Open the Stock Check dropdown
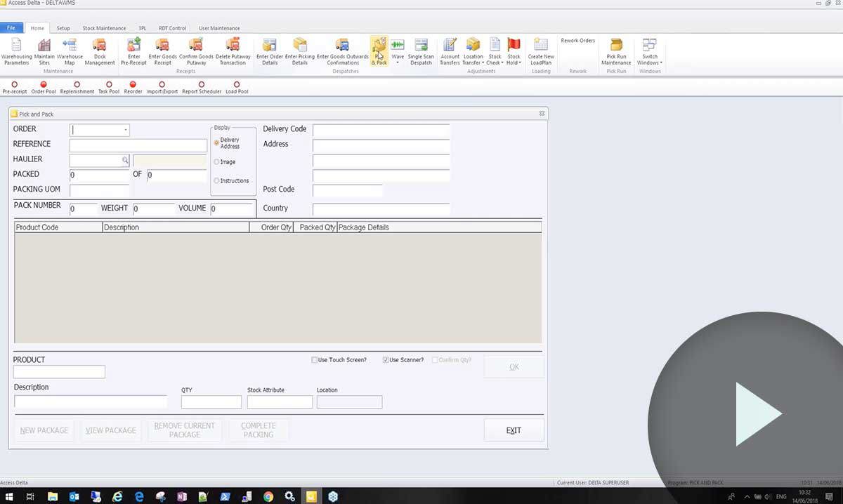843x504 pixels. point(495,62)
